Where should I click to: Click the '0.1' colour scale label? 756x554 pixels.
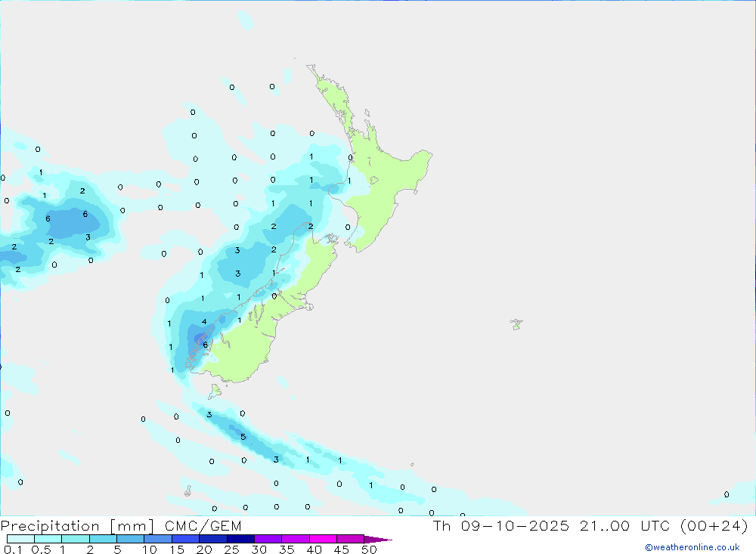(x=13, y=549)
